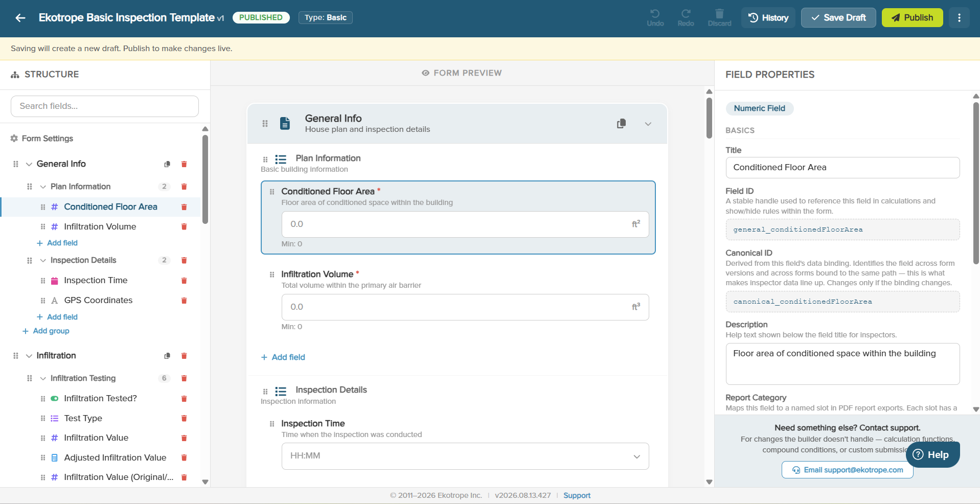980x504 pixels.
Task: Collapse General Info card with chevron
Action: tap(648, 124)
